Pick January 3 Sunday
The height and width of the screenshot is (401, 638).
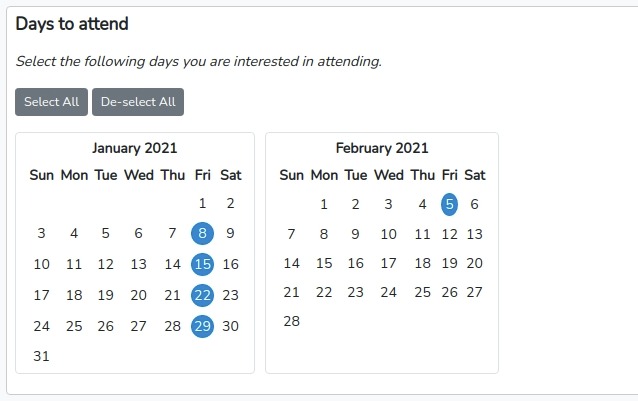tap(42, 233)
